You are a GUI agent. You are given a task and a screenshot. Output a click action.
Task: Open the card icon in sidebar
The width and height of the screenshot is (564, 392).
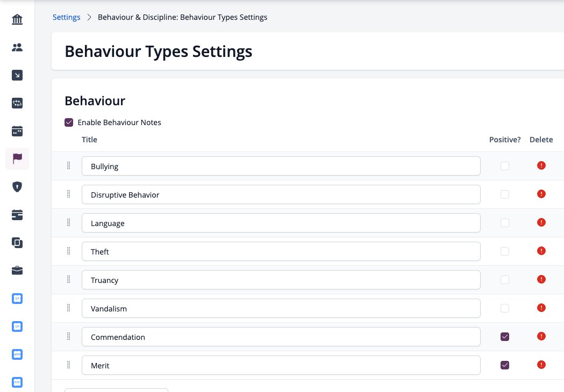17,215
